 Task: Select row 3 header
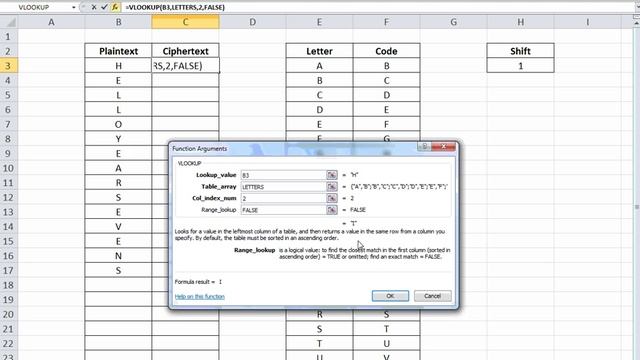[x=9, y=66]
